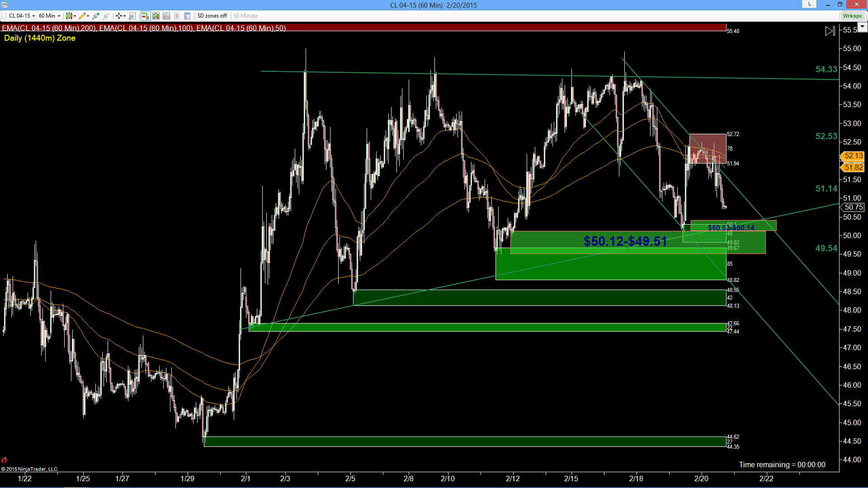Select the $50.53-$50.14 zone label

(731, 228)
